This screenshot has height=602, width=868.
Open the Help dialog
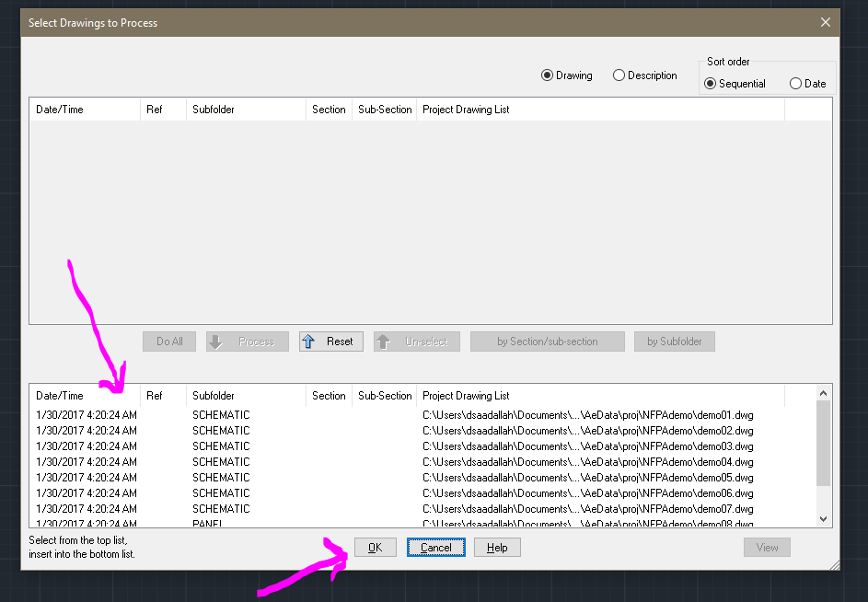[x=496, y=547]
